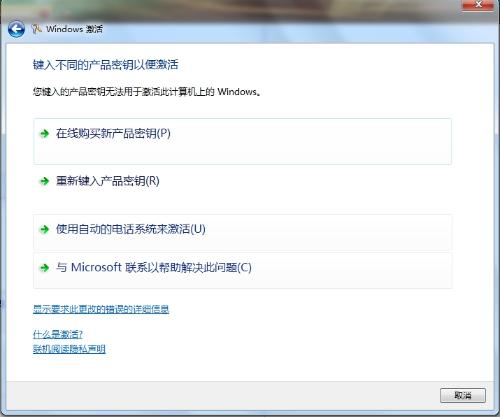Screen dimensions: 500x417
Task: Choose 在线购买新产品密钥(P) option
Action: tap(242, 141)
